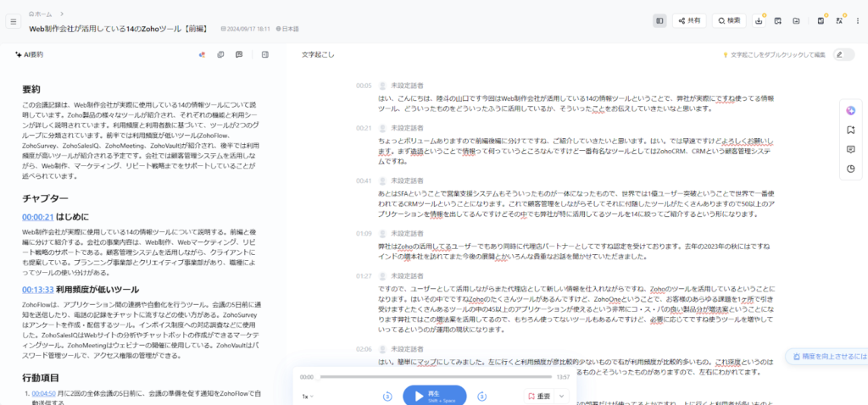Image resolution: width=868 pixels, height=405 pixels.
Task: Click the 2024/09/17 18:11 date label
Action: 245,29
